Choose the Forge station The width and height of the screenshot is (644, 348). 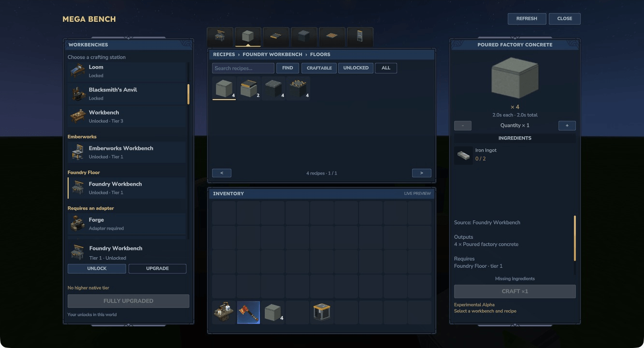pyautogui.click(x=127, y=224)
